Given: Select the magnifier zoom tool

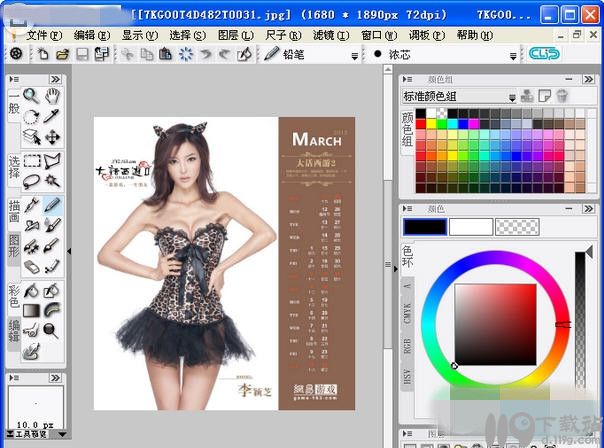Looking at the screenshot, I should point(31,96).
